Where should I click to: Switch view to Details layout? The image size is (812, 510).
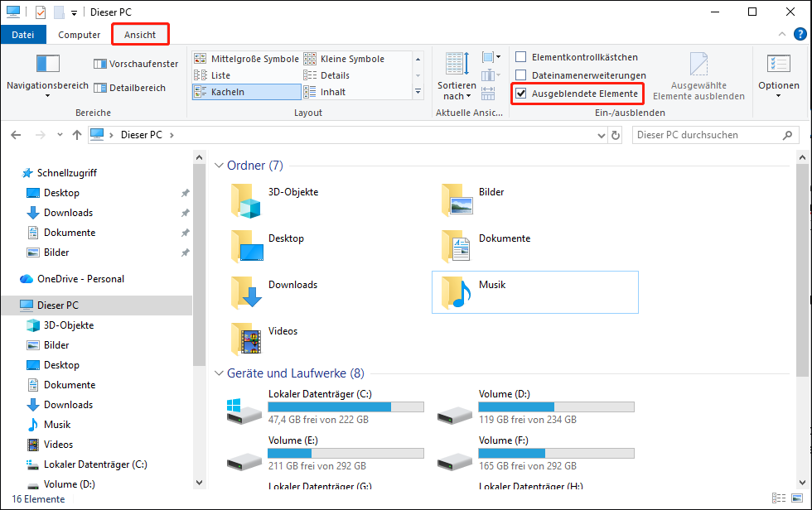point(335,75)
